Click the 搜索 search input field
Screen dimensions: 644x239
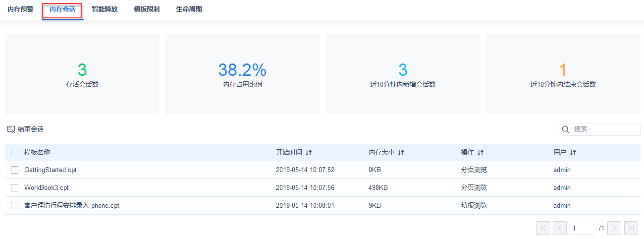[604, 129]
